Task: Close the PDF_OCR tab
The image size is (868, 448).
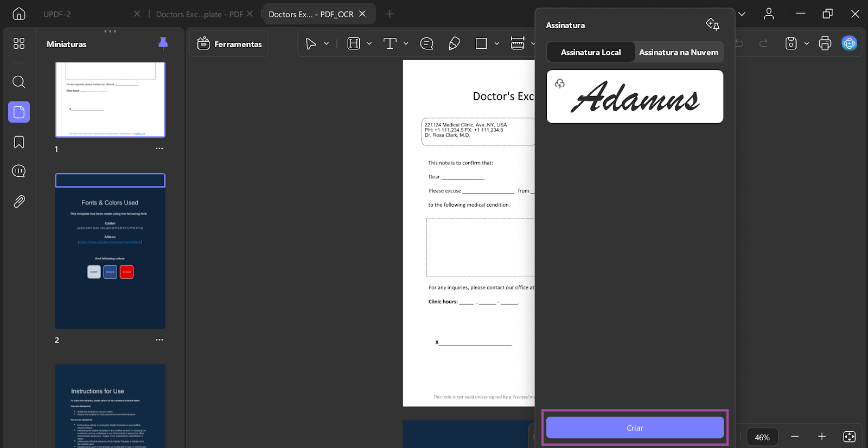Action: 362,14
